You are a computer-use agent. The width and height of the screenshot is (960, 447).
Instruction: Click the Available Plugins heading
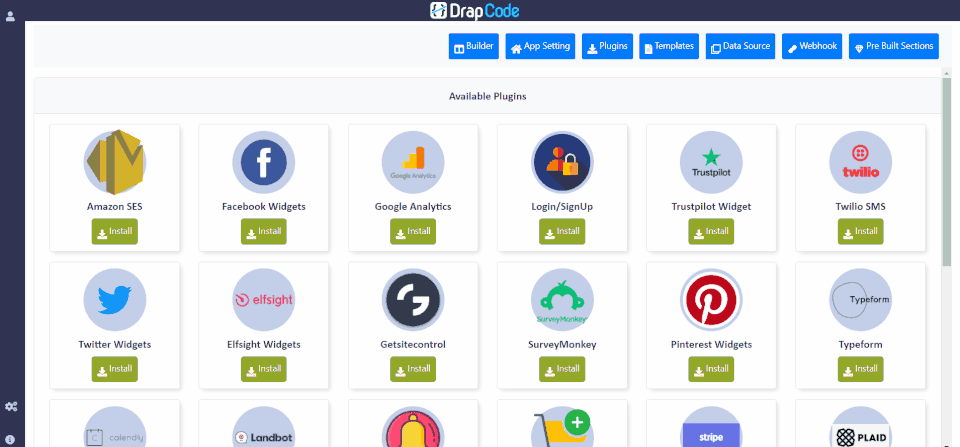[487, 96]
